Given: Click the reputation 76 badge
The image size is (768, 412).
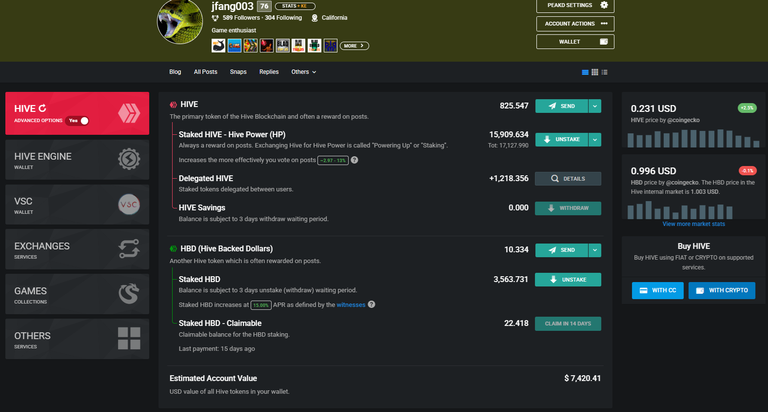Looking at the screenshot, I should pos(264,6).
